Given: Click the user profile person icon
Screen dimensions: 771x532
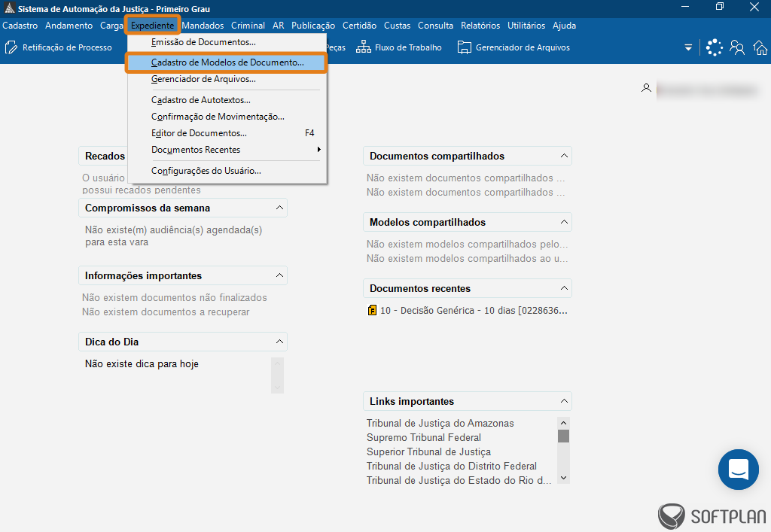Looking at the screenshot, I should click(x=646, y=88).
